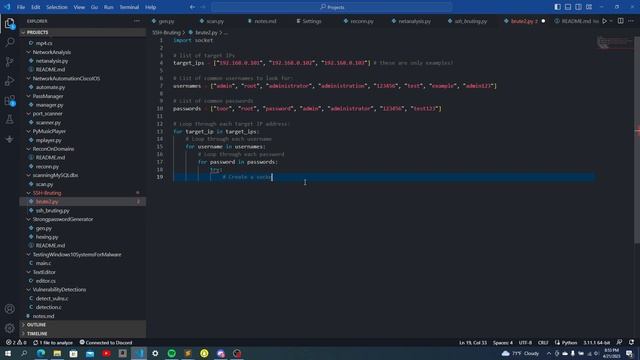The image size is (640, 360).
Task: Open the Selection menu
Action: (x=57, y=7)
